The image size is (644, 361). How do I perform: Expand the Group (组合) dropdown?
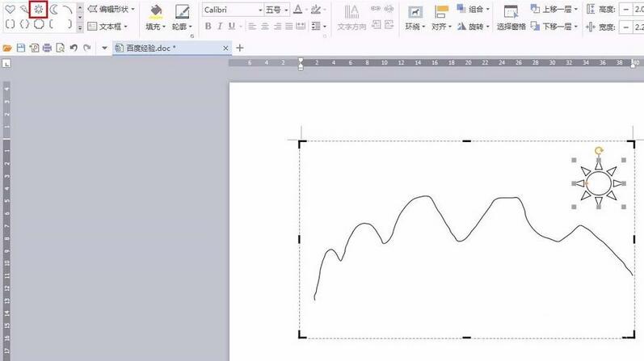(x=487, y=9)
